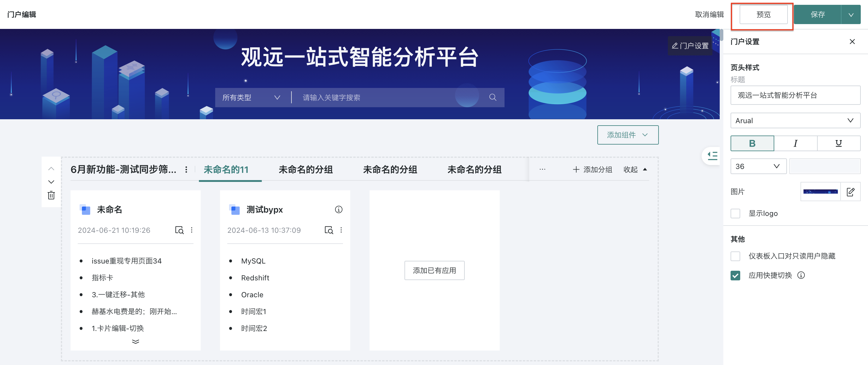Click the search magnifier icon in banner
This screenshot has height=365, width=868.
point(493,98)
